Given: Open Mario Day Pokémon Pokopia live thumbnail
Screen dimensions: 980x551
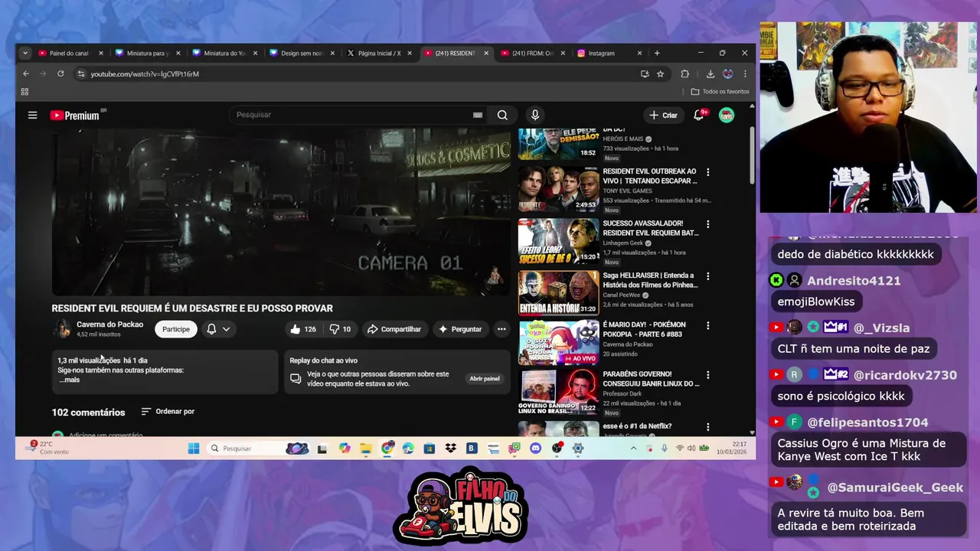Looking at the screenshot, I should (559, 342).
